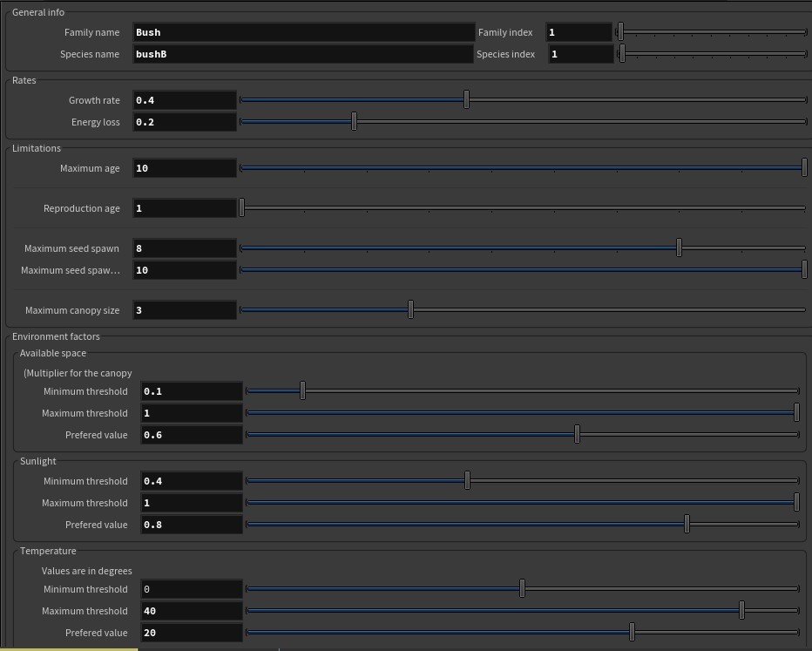Image resolution: width=812 pixels, height=651 pixels.
Task: Click the Species name label
Action: pyautogui.click(x=90, y=54)
